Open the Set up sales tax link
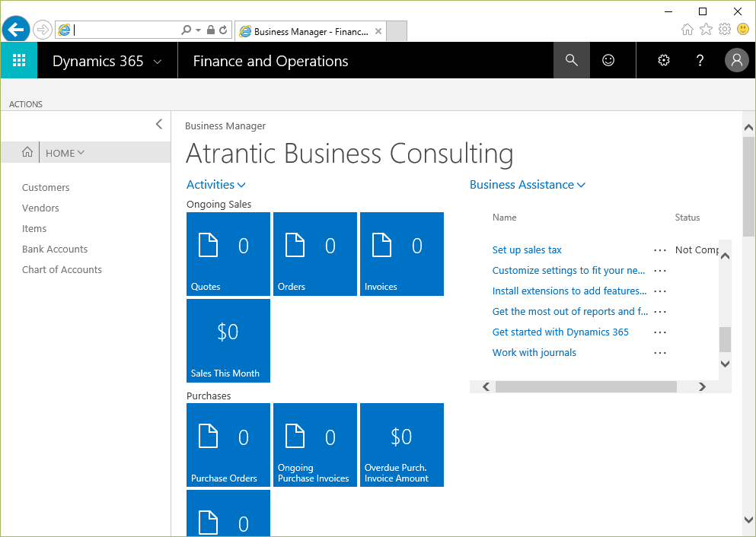This screenshot has width=756, height=537. (x=527, y=250)
